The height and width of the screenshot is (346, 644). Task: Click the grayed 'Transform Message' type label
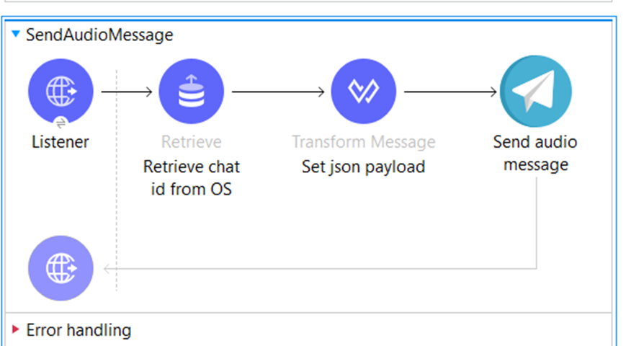click(363, 142)
